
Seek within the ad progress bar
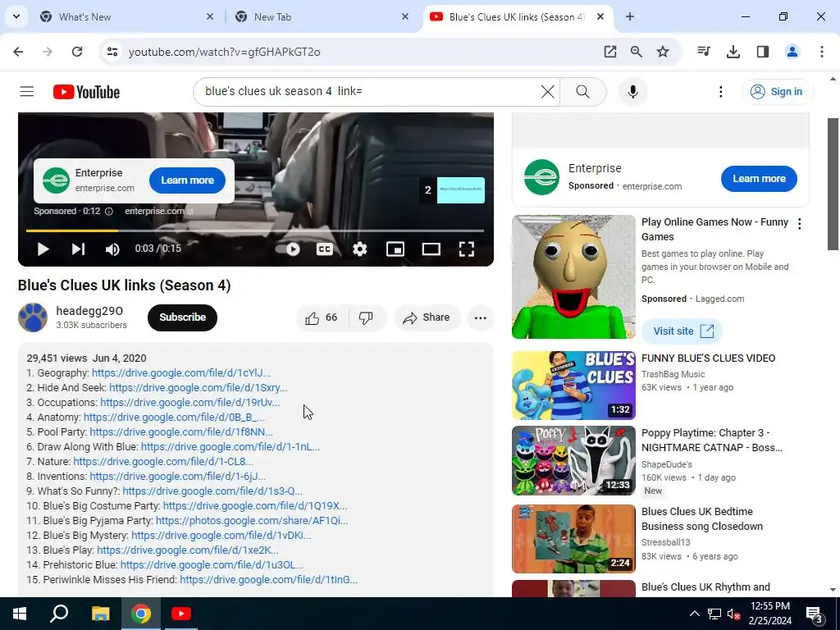pyautogui.click(x=255, y=231)
